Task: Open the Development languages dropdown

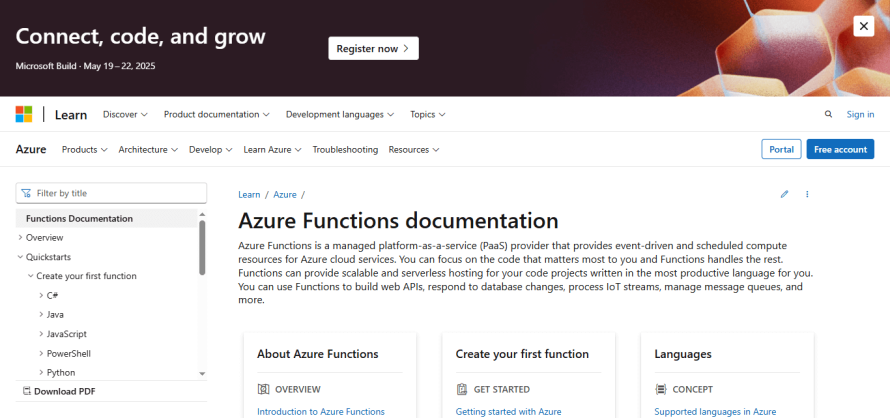Action: coord(339,114)
